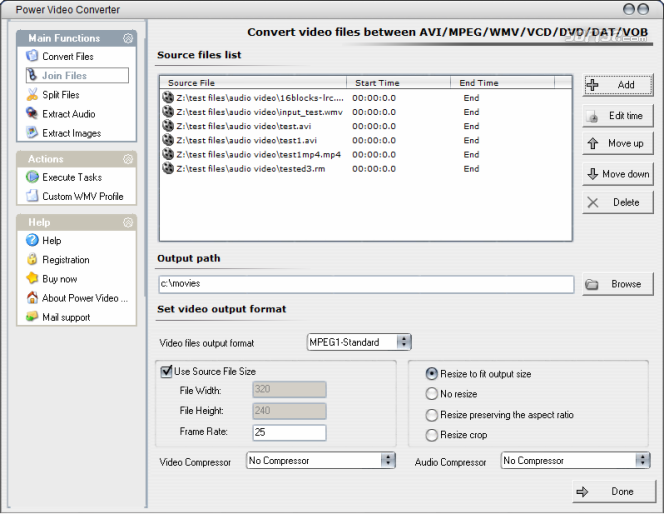Screen dimensions: 664x514
Task: Click the Extract Audio icon
Action: point(32,113)
